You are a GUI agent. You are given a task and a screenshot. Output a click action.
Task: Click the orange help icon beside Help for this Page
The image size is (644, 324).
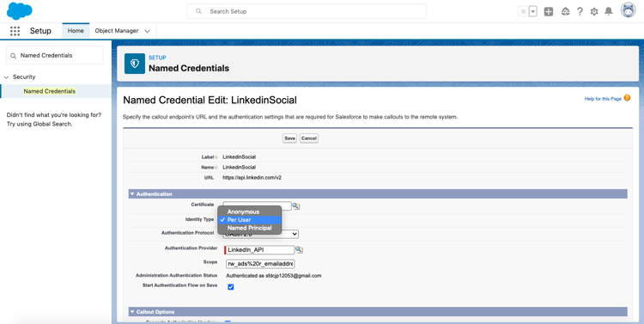[x=627, y=98]
